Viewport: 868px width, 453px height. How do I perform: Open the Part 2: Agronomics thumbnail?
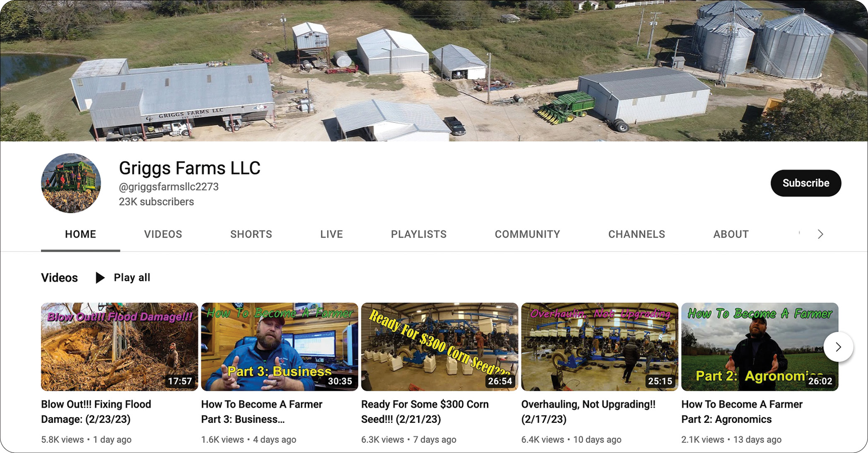pyautogui.click(x=760, y=347)
